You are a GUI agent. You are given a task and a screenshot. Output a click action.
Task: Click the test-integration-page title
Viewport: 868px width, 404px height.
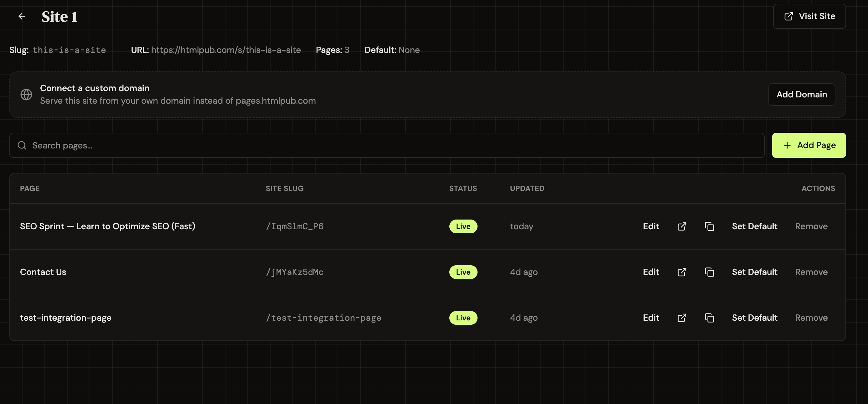point(66,318)
